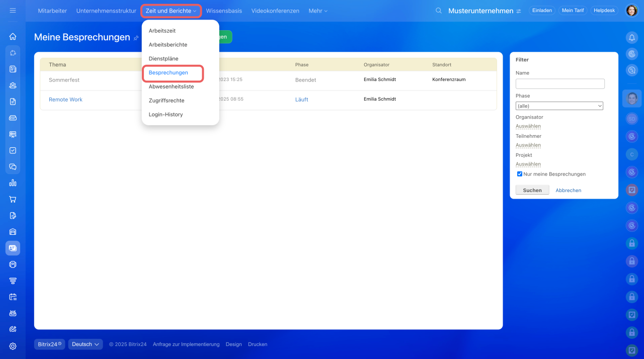The image size is (644, 359).
Task: Open the contact photo in right panel
Action: point(632,99)
